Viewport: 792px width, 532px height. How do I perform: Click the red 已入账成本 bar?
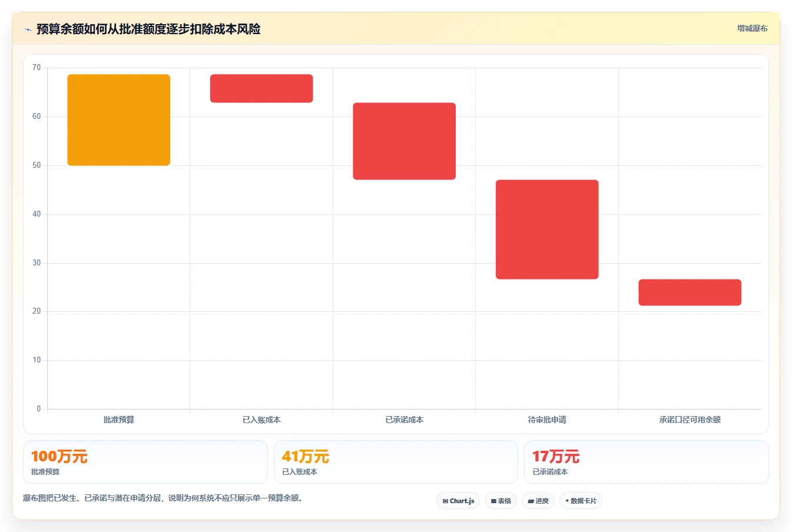tap(261, 88)
